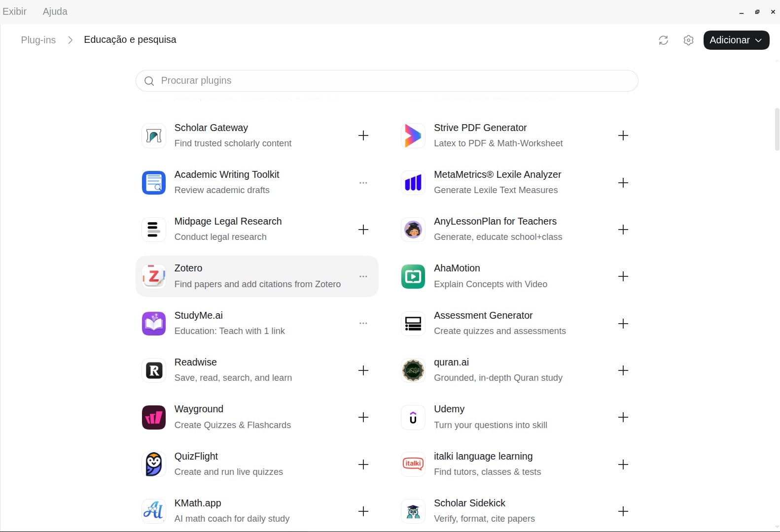This screenshot has height=532, width=780.
Task: Expand the Adicionar dropdown button
Action: (736, 40)
